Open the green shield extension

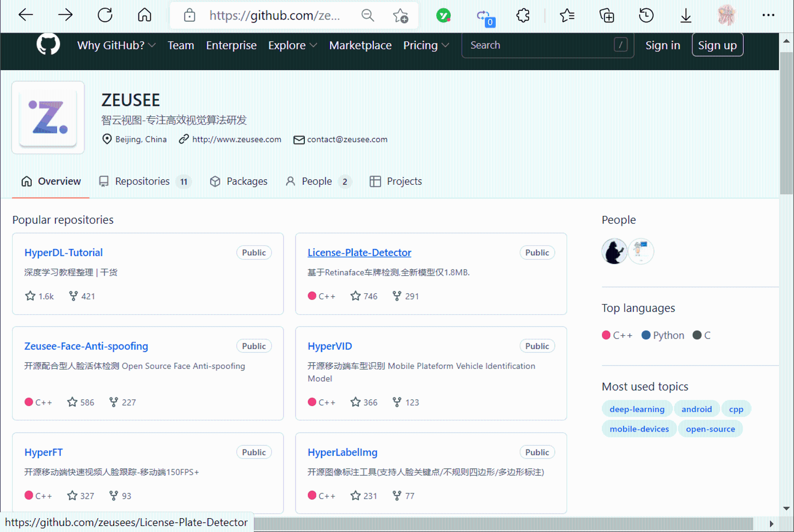(443, 15)
